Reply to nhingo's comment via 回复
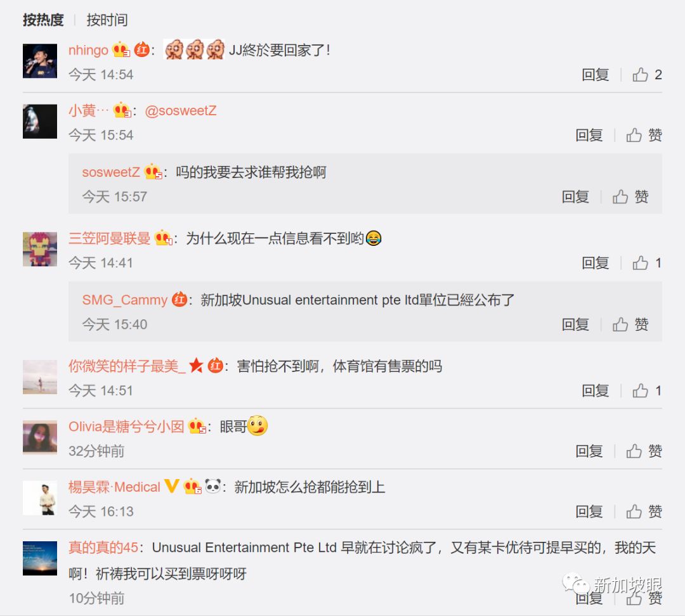Screen dimensions: 685x616 tap(595, 75)
